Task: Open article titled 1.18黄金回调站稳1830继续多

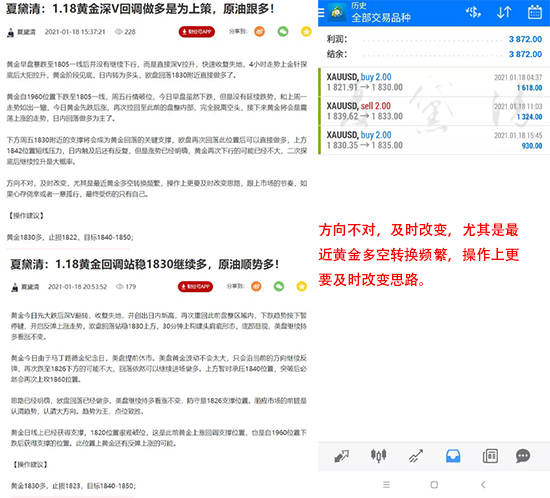Action: point(145,264)
